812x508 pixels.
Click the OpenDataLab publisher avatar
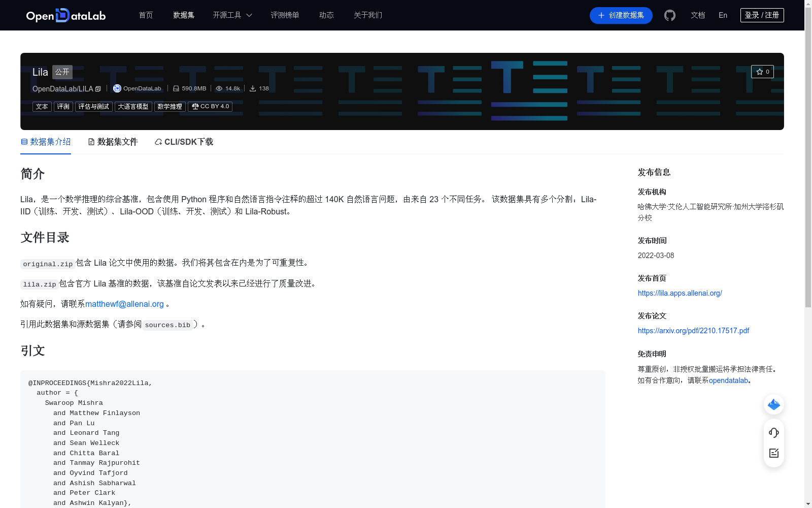pos(117,88)
